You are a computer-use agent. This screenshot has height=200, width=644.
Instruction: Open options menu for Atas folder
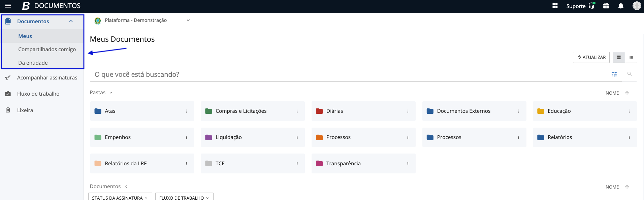(186, 111)
